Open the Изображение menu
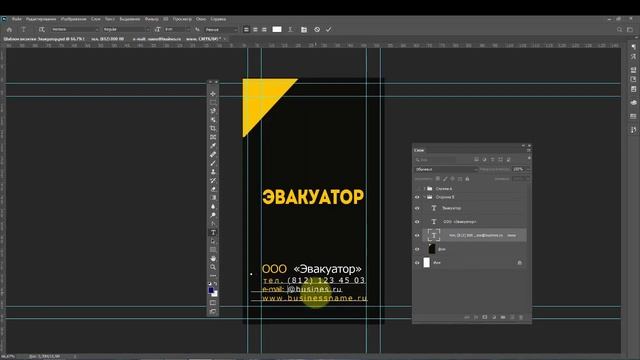This screenshot has width=640, height=360. click(x=73, y=19)
